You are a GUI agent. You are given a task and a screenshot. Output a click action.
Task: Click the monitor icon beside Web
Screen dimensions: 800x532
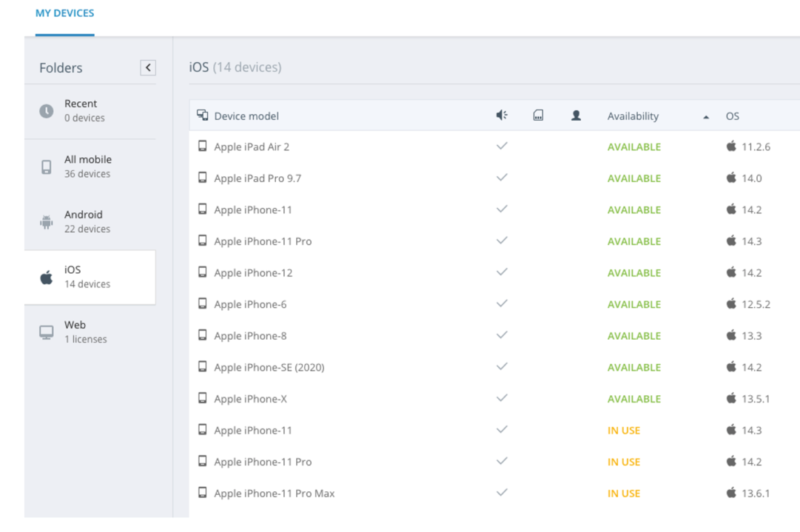tap(47, 333)
